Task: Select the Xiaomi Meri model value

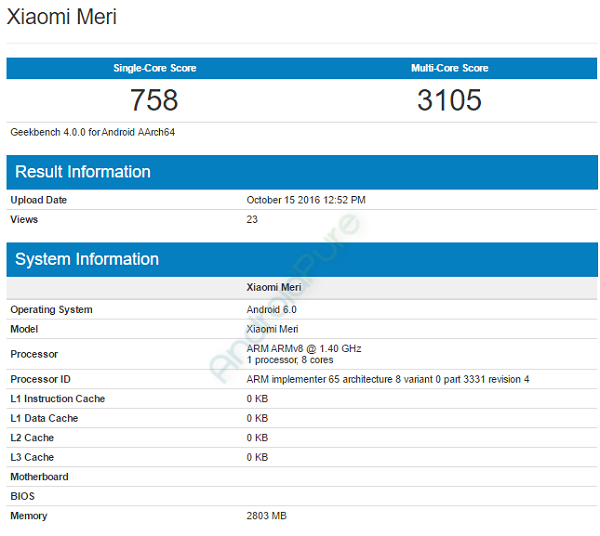Action: [x=272, y=329]
